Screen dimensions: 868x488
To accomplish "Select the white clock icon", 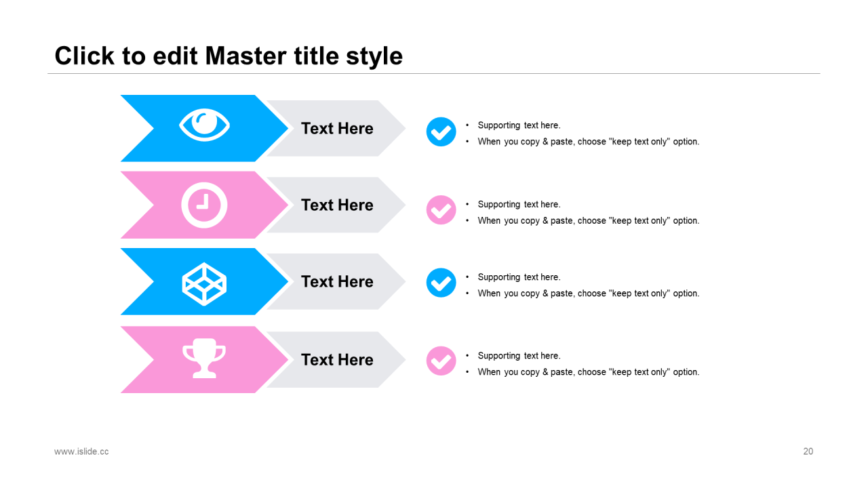I will tap(204, 204).
